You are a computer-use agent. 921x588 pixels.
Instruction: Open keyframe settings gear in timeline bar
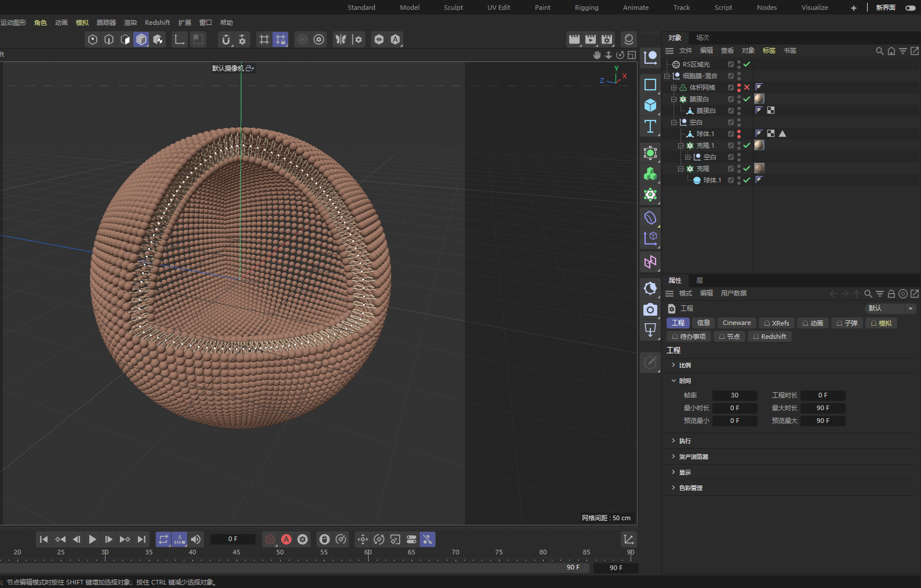303,539
